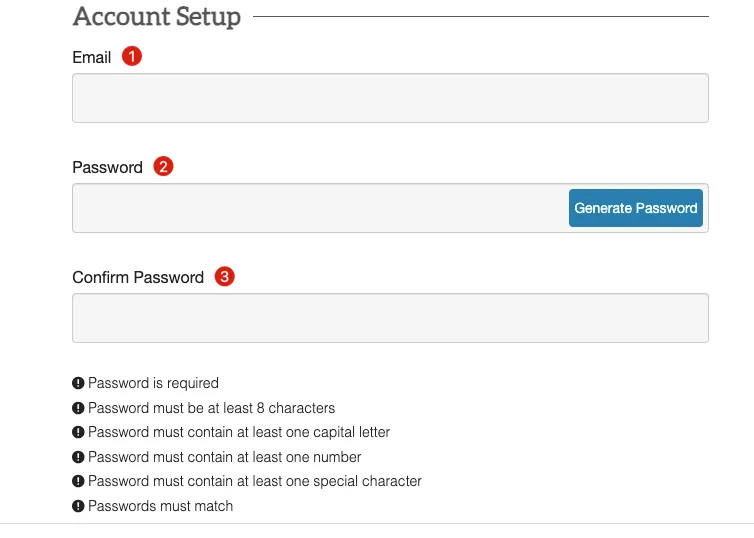754x538 pixels.
Task: Click the red number 2 badge beside Password
Action: tap(164, 167)
